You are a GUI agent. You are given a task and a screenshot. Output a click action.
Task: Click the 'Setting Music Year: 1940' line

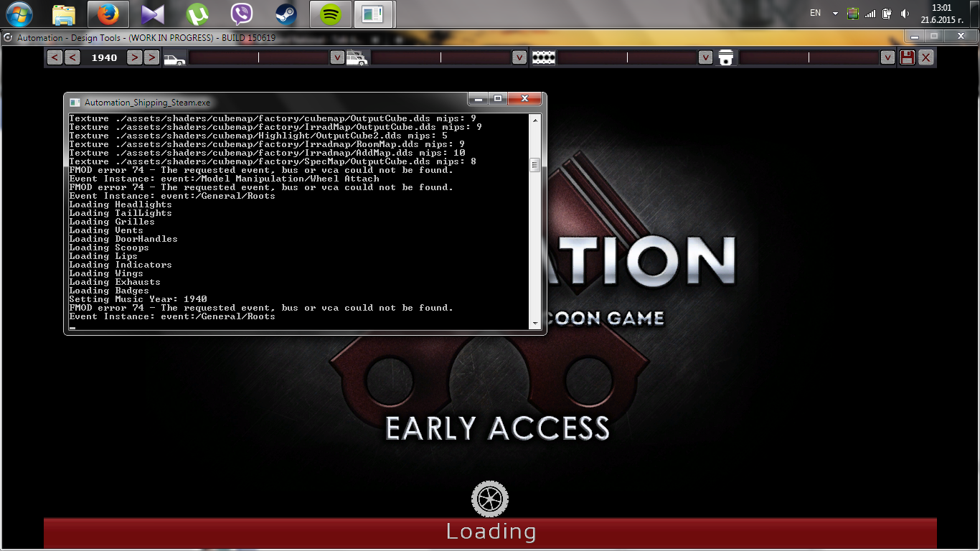(x=138, y=299)
